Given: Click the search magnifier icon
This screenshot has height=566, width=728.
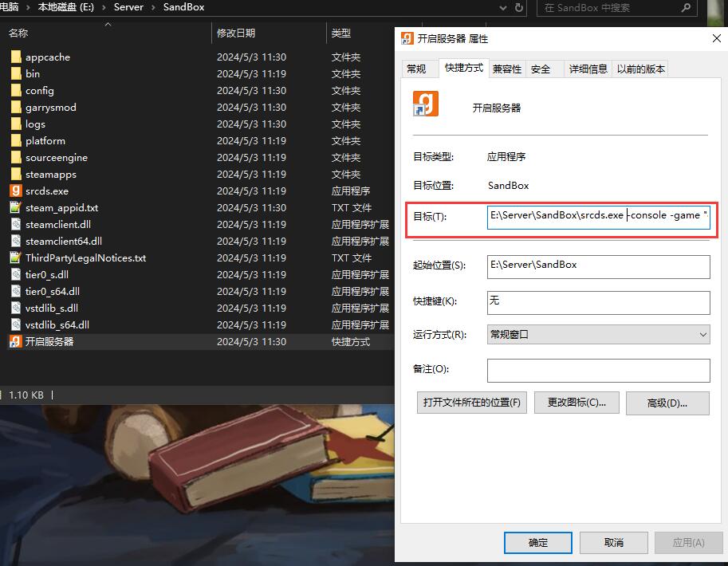Looking at the screenshot, I should tap(686, 7).
